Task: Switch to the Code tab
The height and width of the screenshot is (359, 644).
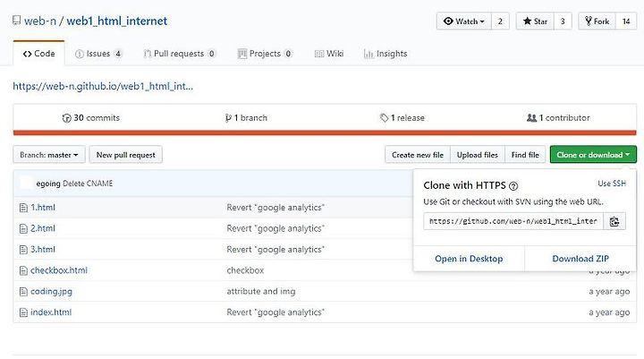Action: pos(39,54)
